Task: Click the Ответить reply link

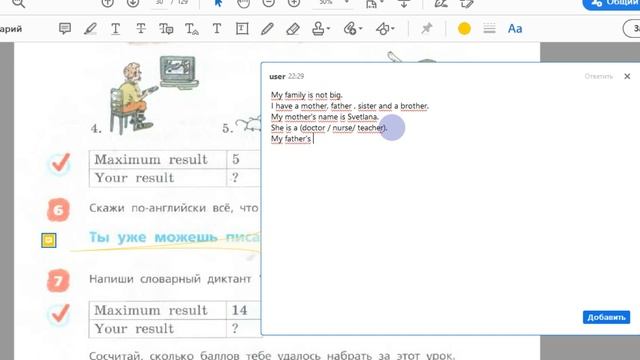Action: point(598,76)
